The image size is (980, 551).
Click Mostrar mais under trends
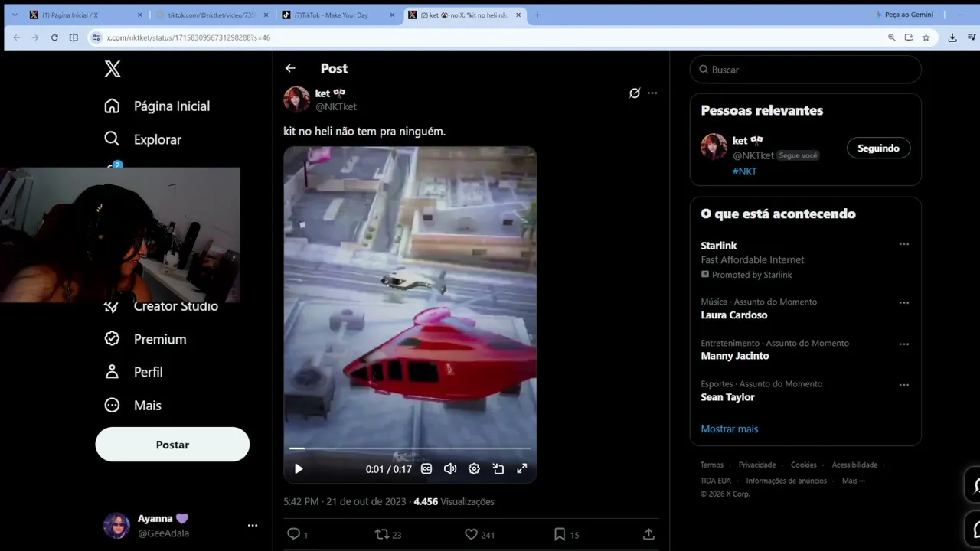click(x=730, y=429)
